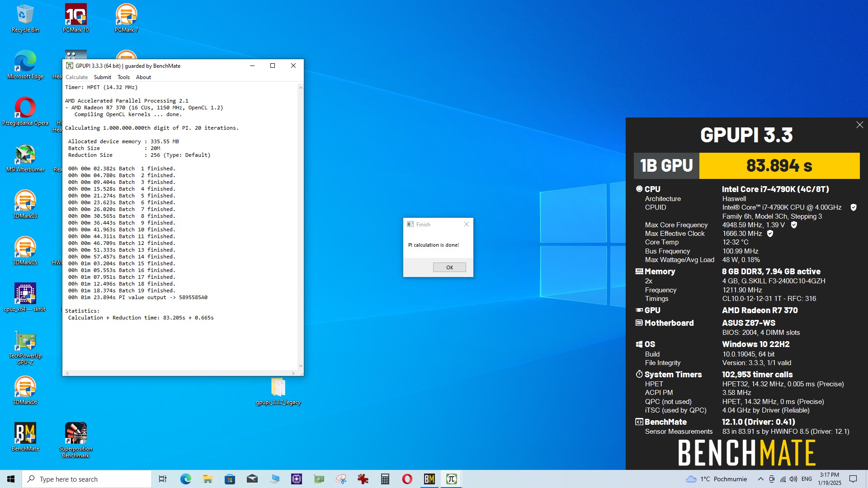Click Intel Core i7-4790K CPU heading
Viewport: 868px width, 488px height.
tap(775, 189)
